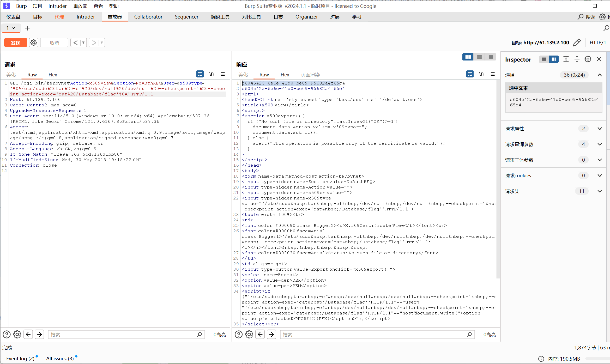
Task: Toggle request non-printable \n display
Action: coord(212,74)
